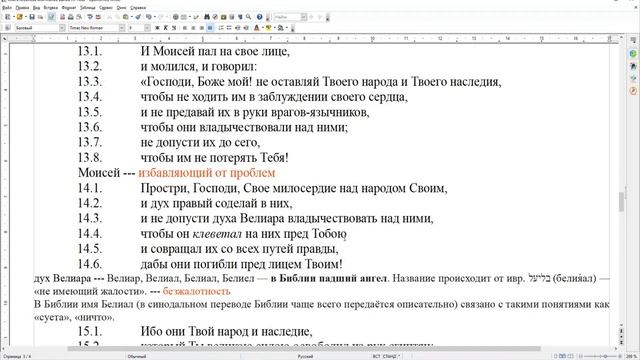
Task: Toggle Edit File mode
Action: click(x=51, y=17)
